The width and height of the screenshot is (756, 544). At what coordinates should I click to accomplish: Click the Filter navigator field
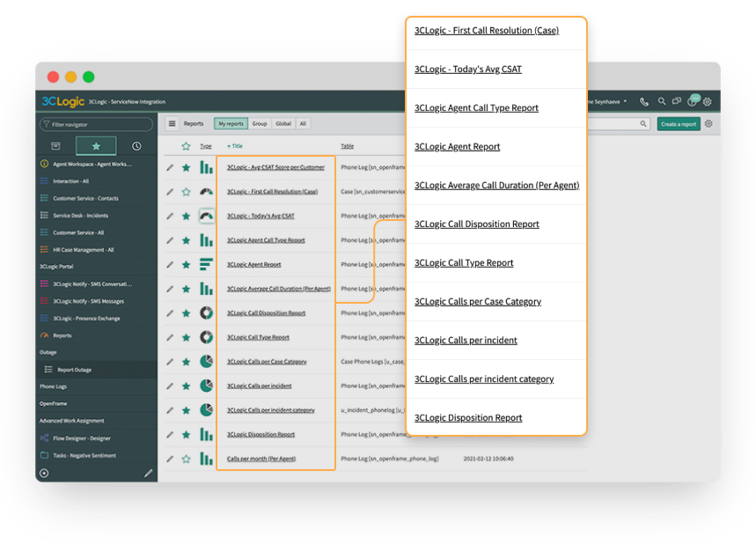tap(97, 124)
